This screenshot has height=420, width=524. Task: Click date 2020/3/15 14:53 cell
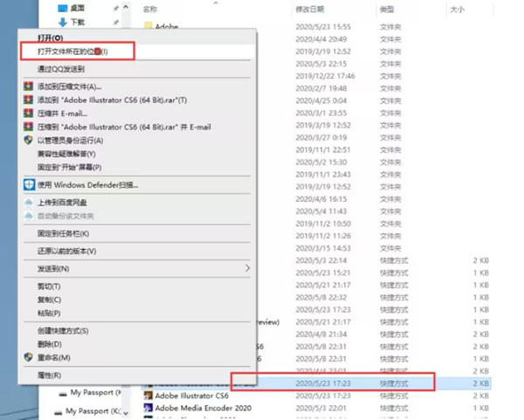tap(323, 248)
